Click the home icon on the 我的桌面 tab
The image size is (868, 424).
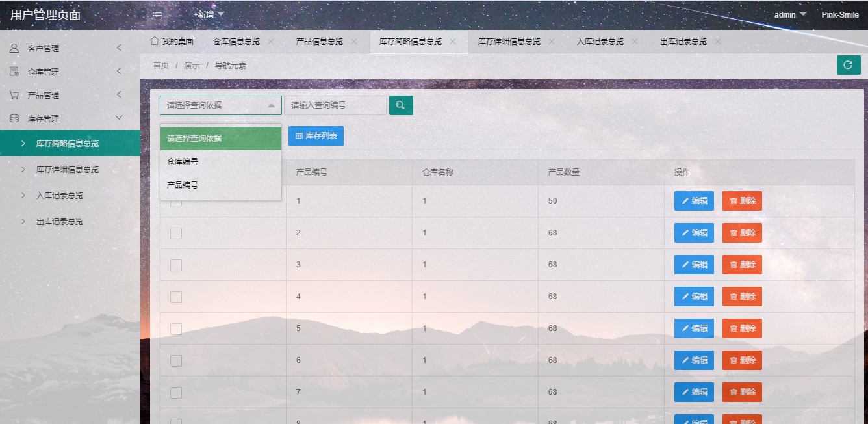coord(154,40)
